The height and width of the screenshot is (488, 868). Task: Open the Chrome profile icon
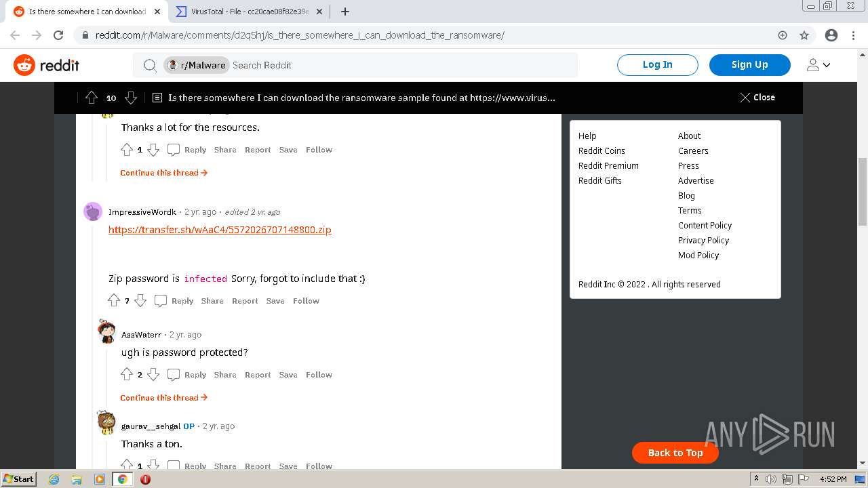click(x=831, y=35)
